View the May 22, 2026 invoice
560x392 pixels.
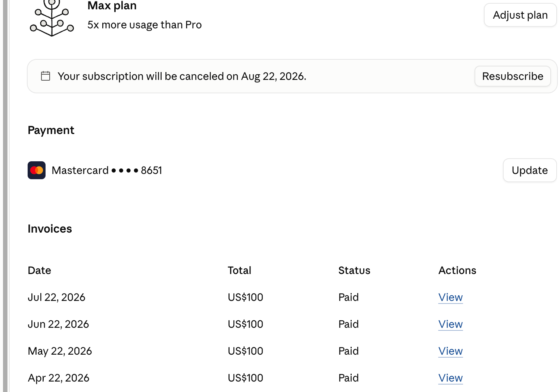(x=451, y=351)
